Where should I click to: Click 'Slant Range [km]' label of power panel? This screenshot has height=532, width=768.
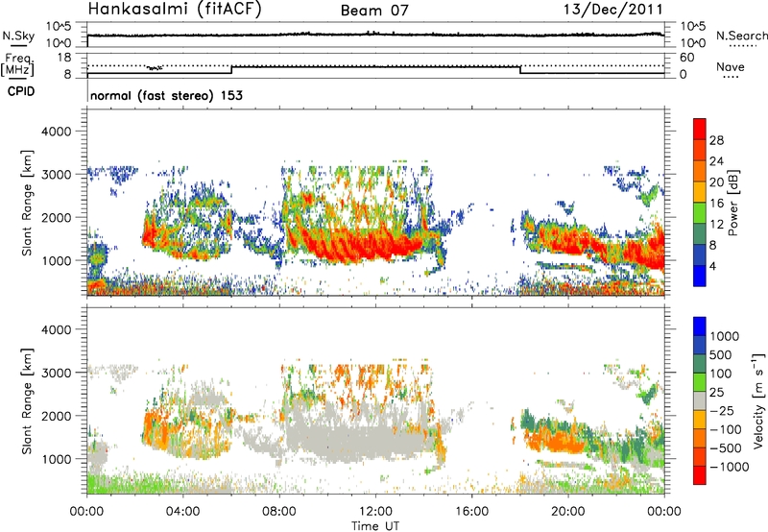click(x=27, y=203)
